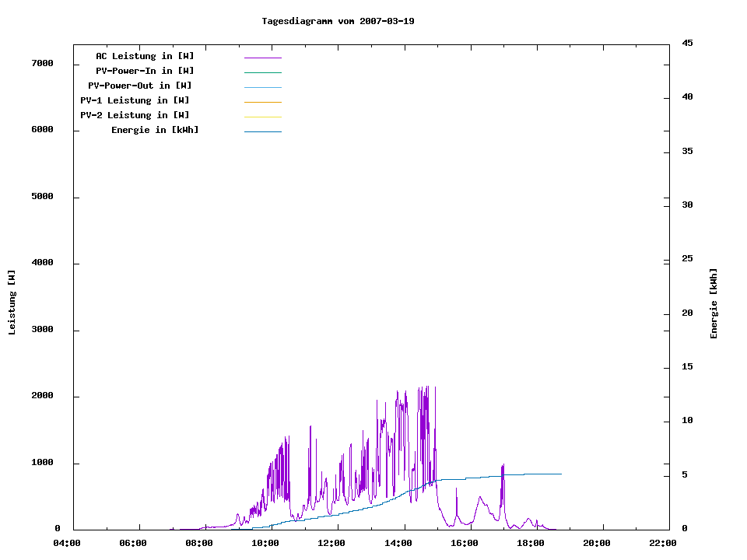The width and height of the screenshot is (747, 560).
Task: Click the Energie [kWh] right axis title
Action: [x=714, y=303]
